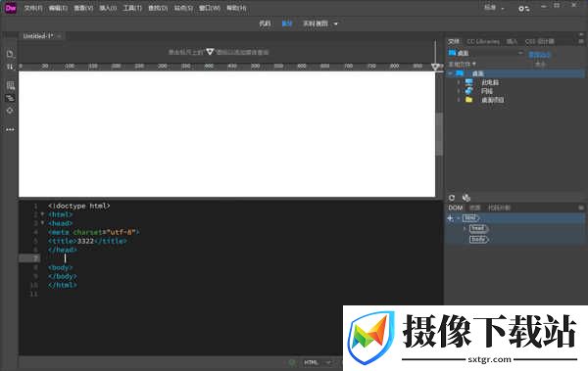The width and height of the screenshot is (588, 371).
Task: Click the blue manage sites link
Action: [x=539, y=55]
